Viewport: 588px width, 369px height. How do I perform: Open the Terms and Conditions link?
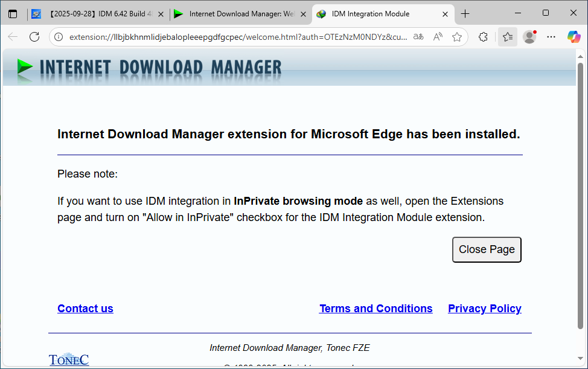pos(375,309)
